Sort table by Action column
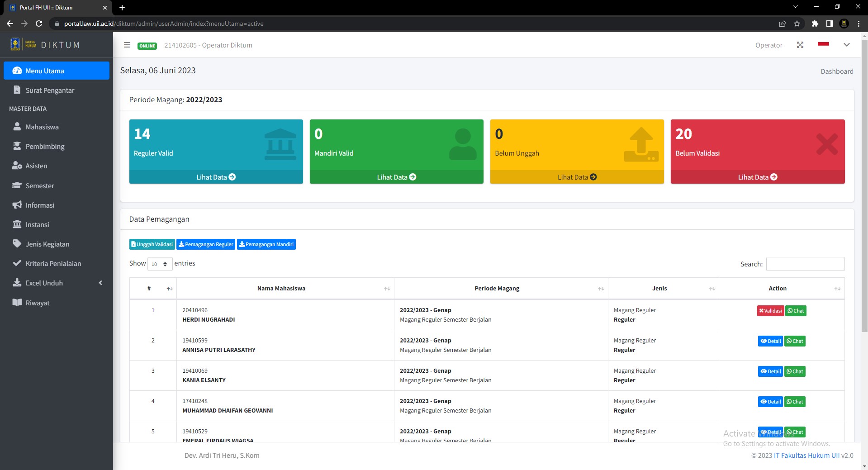The width and height of the screenshot is (868, 470). (x=781, y=288)
